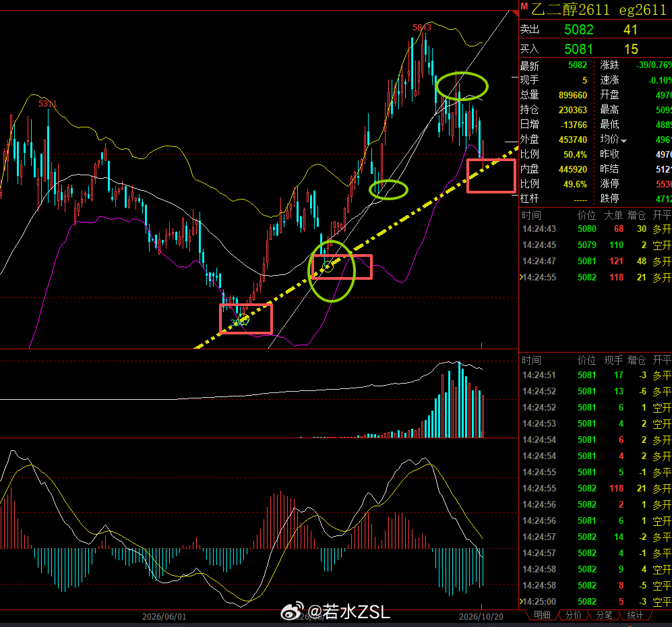Open the 分价 tab
The image size is (672, 627).
pos(573,615)
